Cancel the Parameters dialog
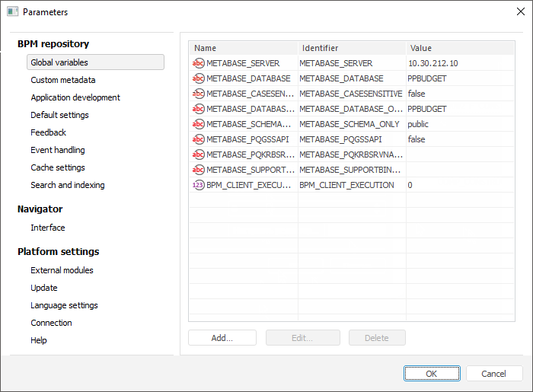This screenshot has height=392, width=533. [x=494, y=374]
